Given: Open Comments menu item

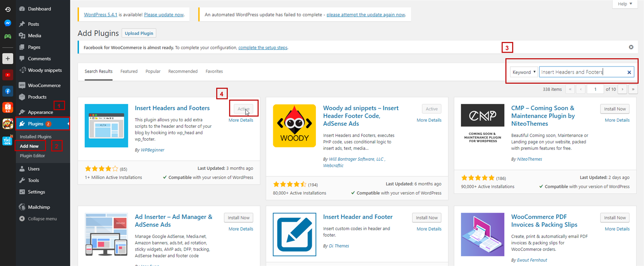Looking at the screenshot, I should click(x=39, y=59).
